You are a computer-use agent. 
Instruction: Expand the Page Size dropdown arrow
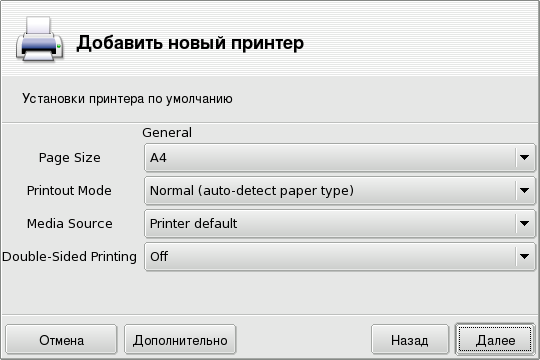pyautogui.click(x=525, y=157)
